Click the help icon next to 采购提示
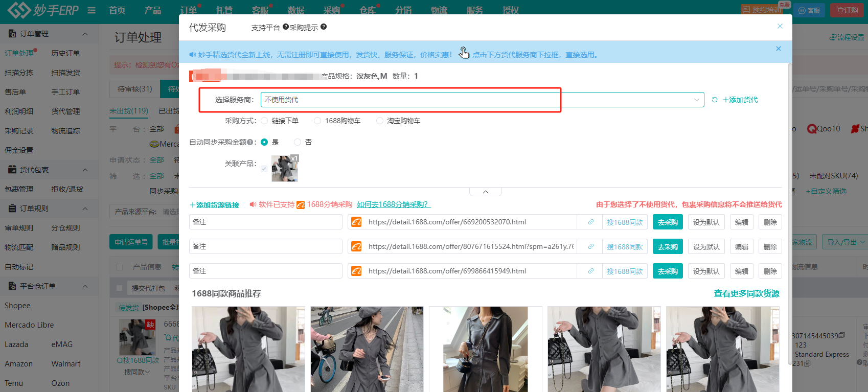This screenshot has height=392, width=868. pyautogui.click(x=324, y=27)
